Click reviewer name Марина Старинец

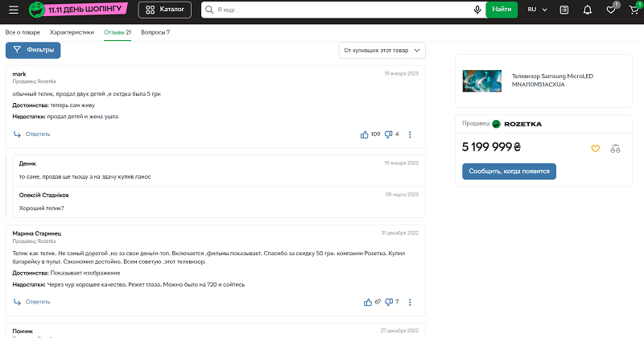click(x=36, y=233)
